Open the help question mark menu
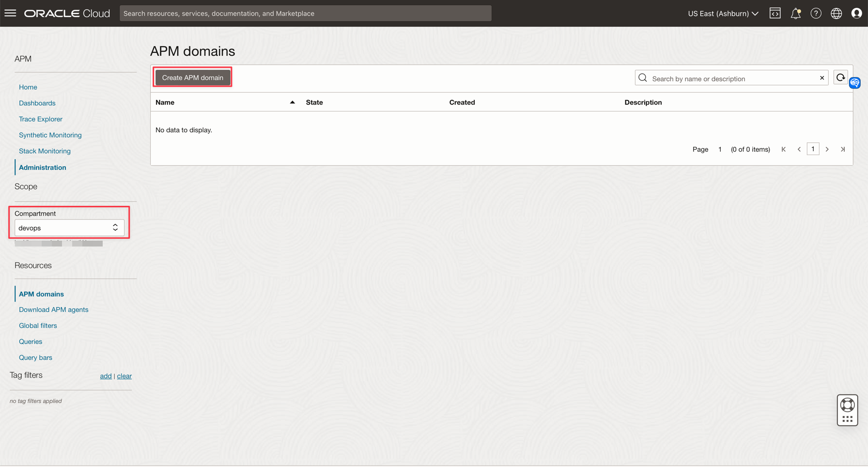The height and width of the screenshot is (467, 868). pyautogui.click(x=816, y=14)
